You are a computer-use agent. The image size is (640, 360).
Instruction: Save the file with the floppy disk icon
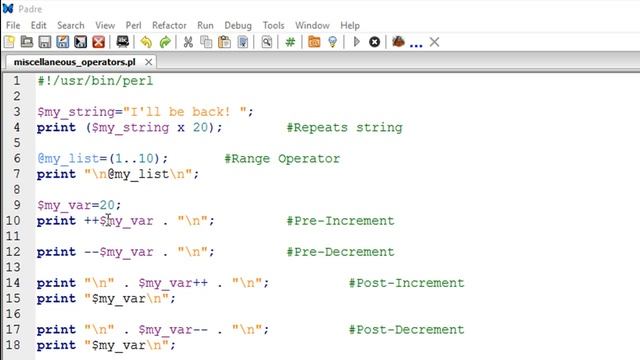[x=44, y=42]
